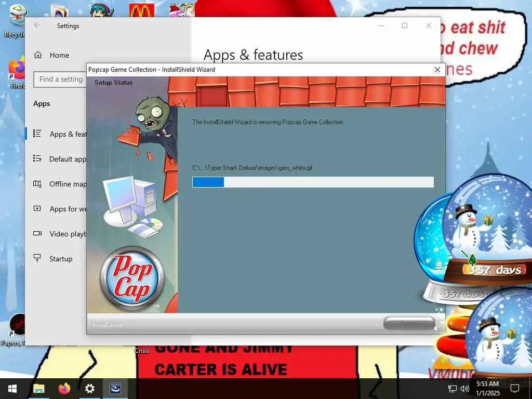
Task: Select Home text in Settings sidebar
Action: click(59, 55)
